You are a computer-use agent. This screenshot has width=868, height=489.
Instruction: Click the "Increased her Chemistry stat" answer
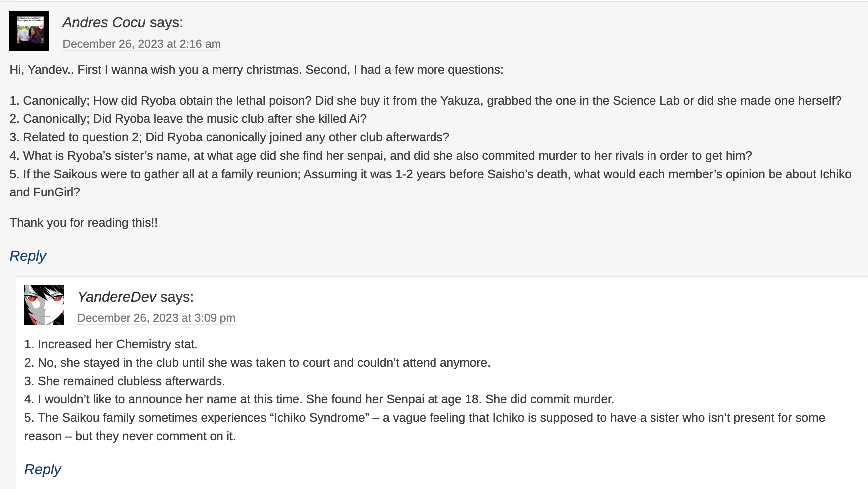(111, 344)
